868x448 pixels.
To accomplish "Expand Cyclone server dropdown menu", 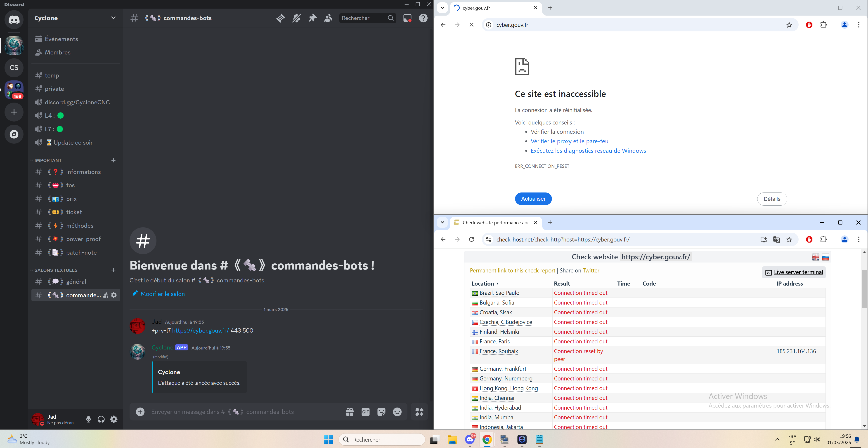I will coord(113,18).
